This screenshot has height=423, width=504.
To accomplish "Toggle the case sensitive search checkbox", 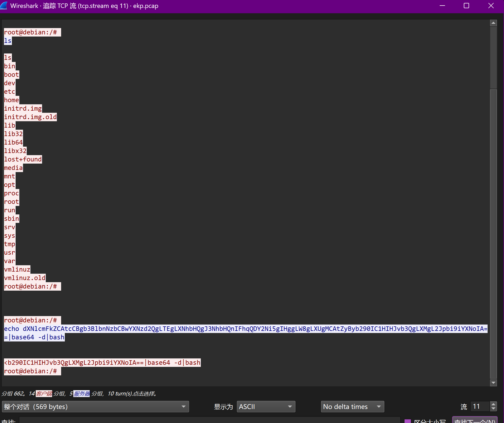I will coord(408,421).
